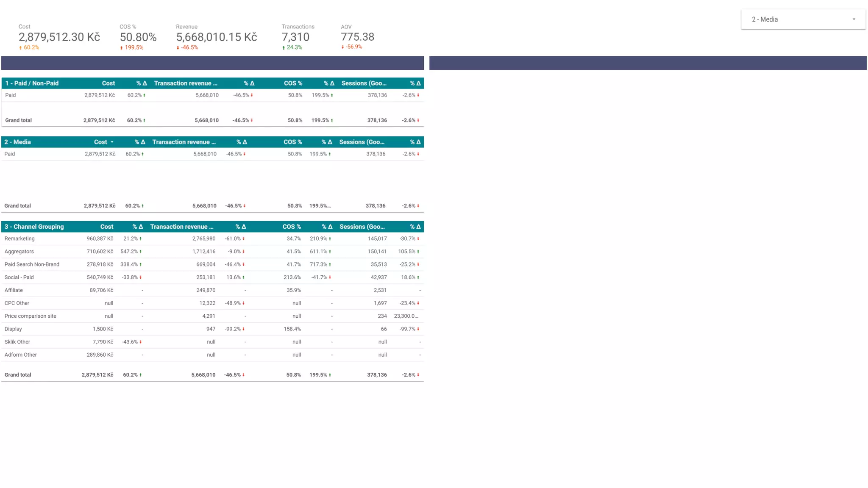Click the Affiliate row label
The height and width of the screenshot is (488, 868).
(x=14, y=290)
